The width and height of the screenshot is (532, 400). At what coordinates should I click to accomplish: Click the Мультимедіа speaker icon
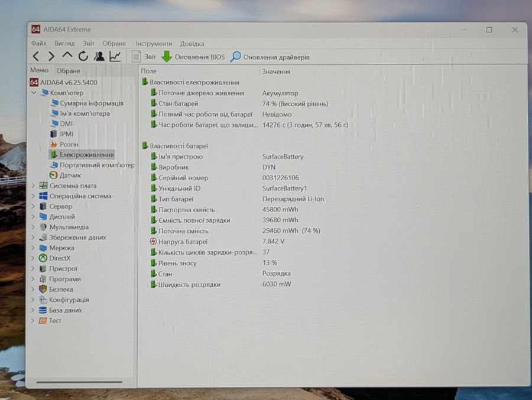tap(43, 227)
